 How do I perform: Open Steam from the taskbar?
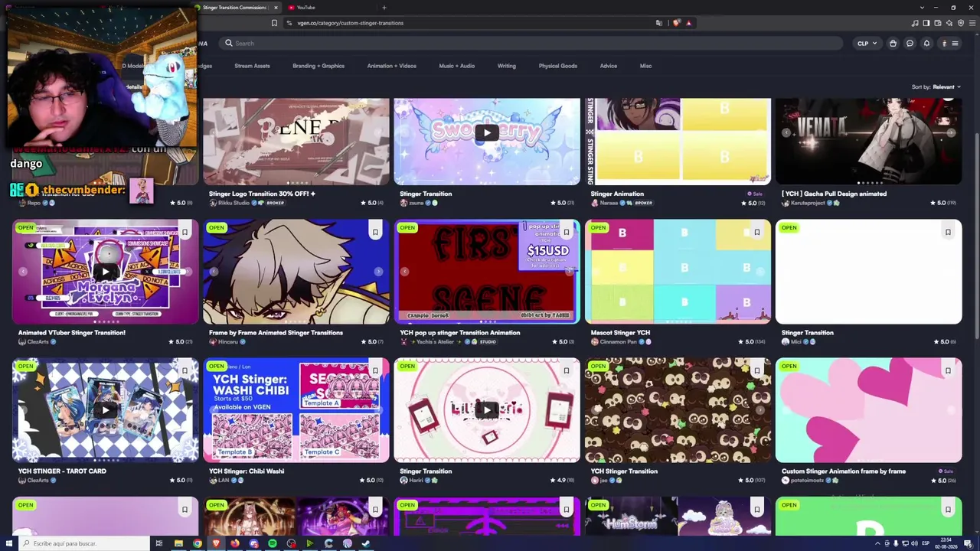pyautogui.click(x=366, y=543)
